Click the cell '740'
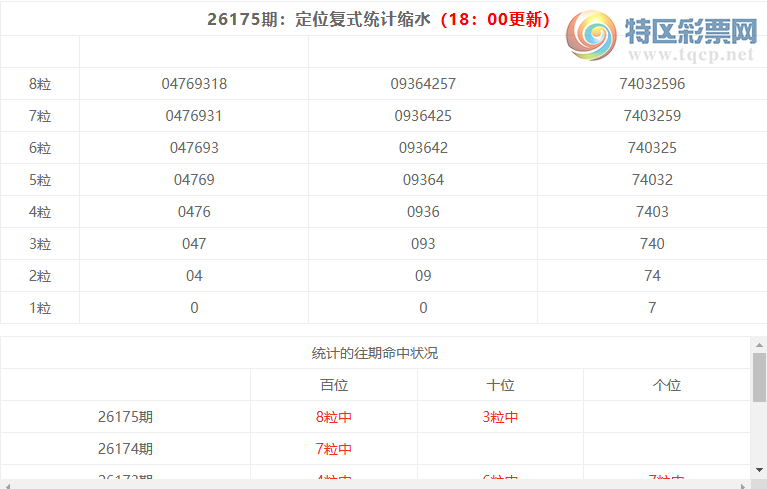The image size is (767, 489). click(x=652, y=244)
